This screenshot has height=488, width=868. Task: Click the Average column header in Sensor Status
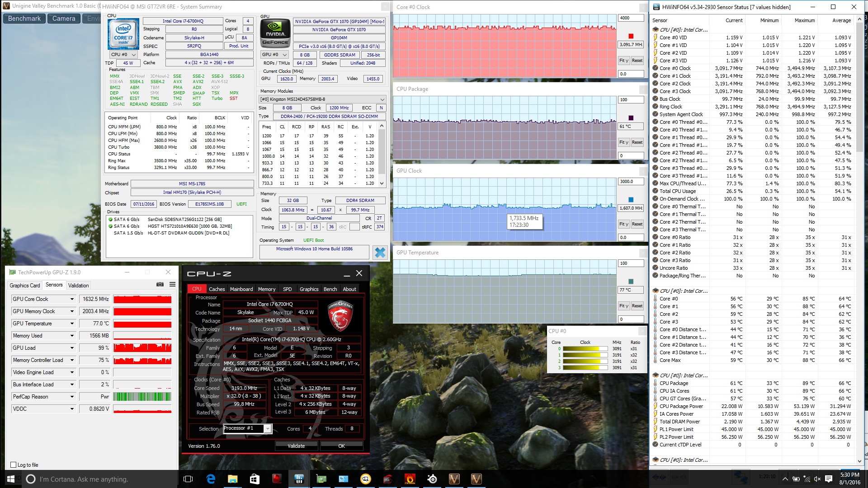841,20
